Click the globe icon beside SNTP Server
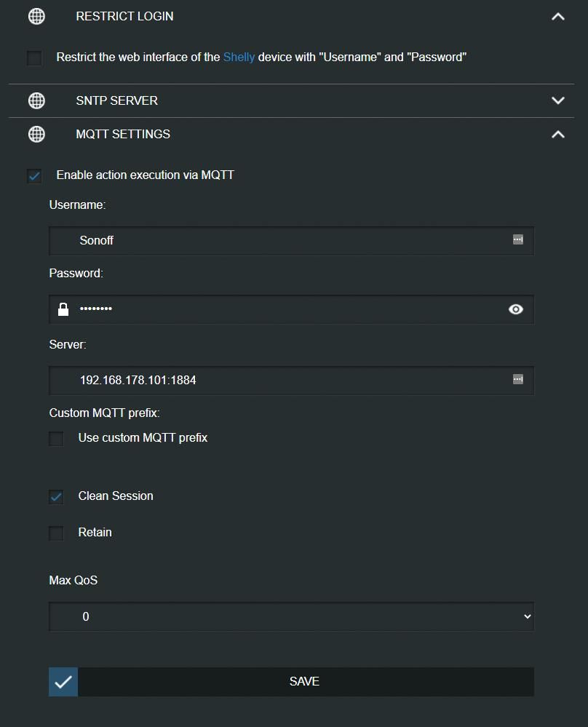Viewport: 588px width, 727px height. 36,100
